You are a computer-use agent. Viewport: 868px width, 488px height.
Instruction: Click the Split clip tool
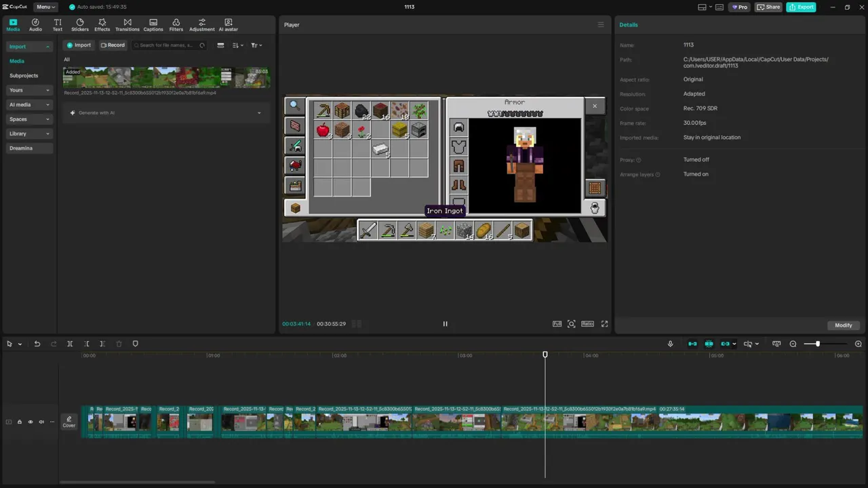click(x=70, y=344)
